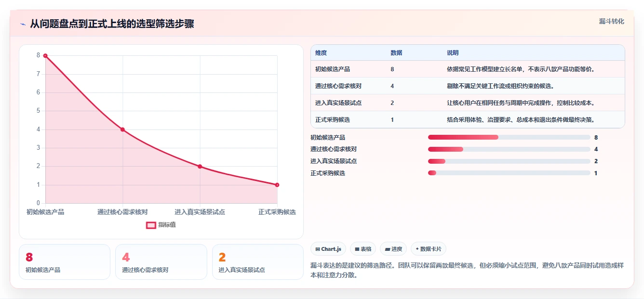Click the description starting 让核心用户在相同任务
Screen dimensions: 644x299
pyautogui.click(x=522, y=103)
